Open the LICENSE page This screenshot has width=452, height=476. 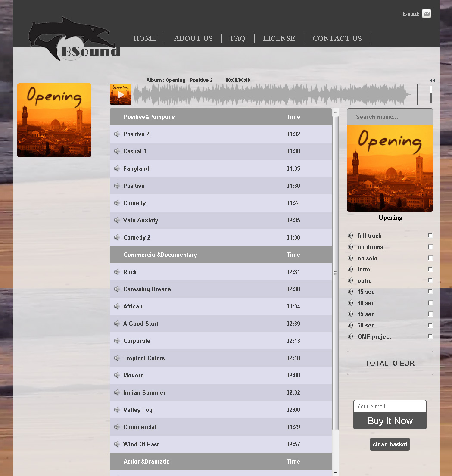coord(279,38)
